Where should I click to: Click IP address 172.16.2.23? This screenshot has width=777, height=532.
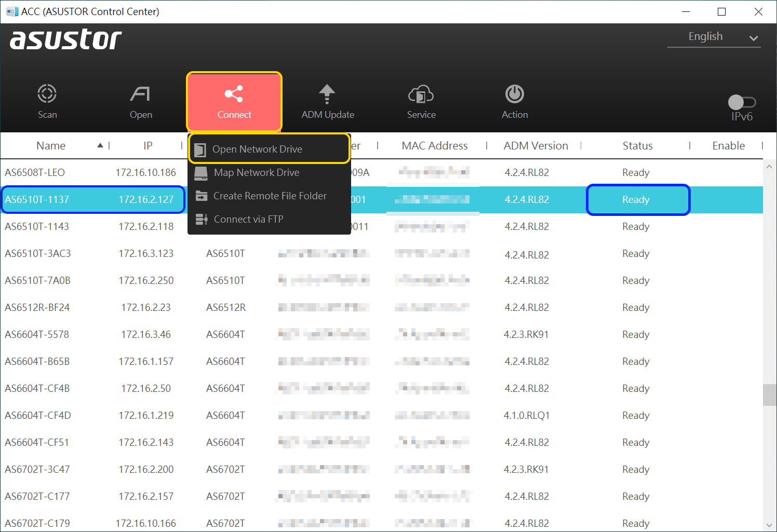click(x=146, y=307)
